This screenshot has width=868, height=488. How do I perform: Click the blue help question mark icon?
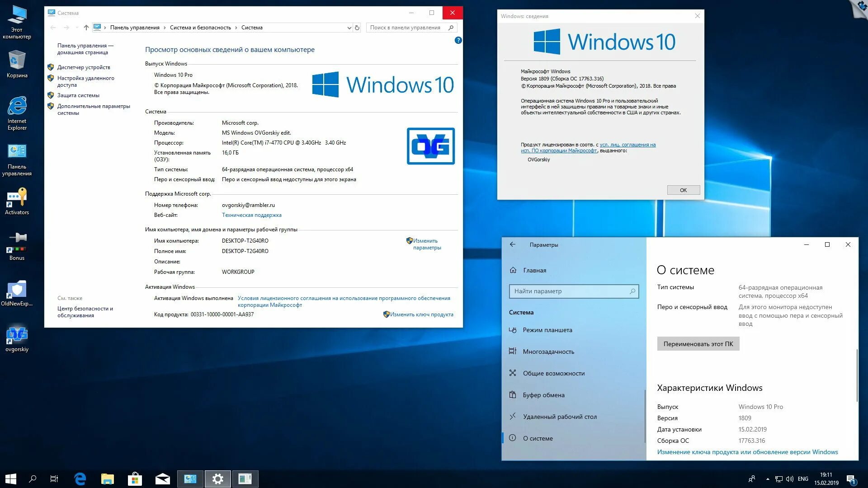pos(458,40)
